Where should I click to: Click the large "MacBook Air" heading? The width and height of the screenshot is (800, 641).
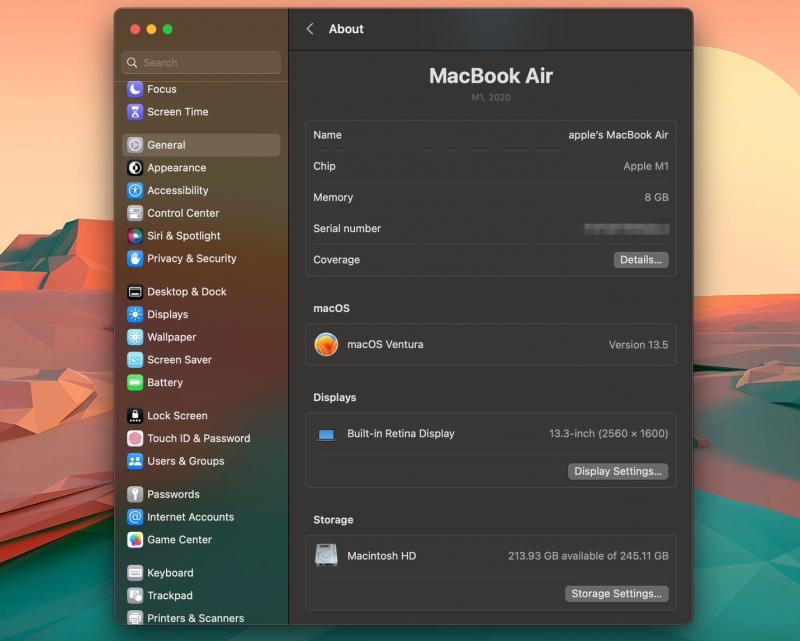491,76
